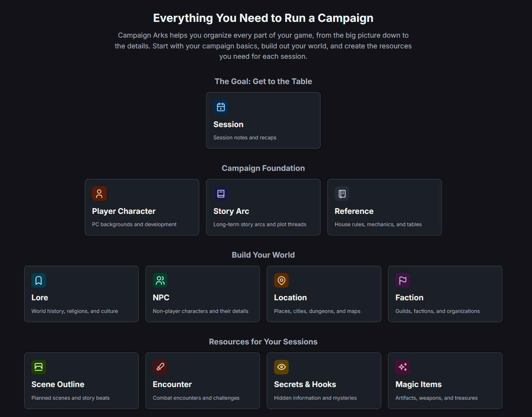532x417 pixels.
Task: Click 'Guilds, factions, and organizations' text
Action: pyautogui.click(x=438, y=311)
